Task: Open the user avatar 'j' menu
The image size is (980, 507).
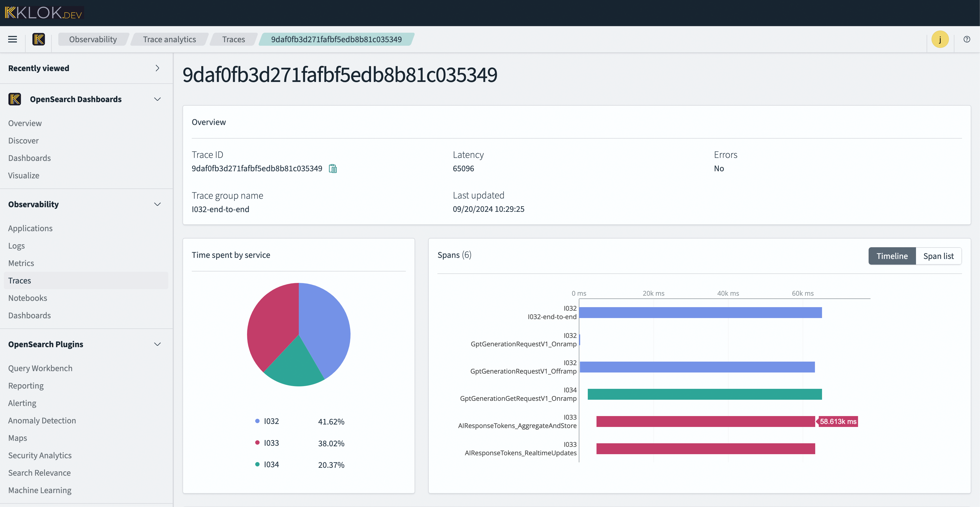Action: point(940,39)
